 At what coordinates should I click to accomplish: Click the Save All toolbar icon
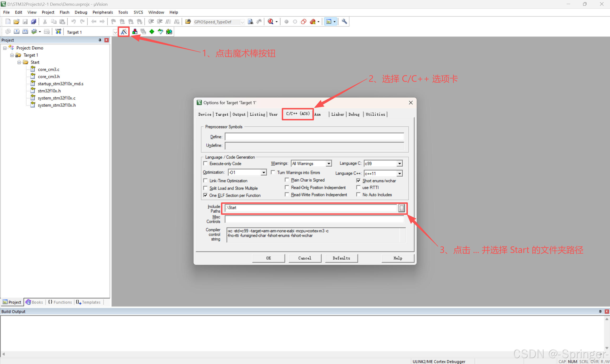point(34,22)
